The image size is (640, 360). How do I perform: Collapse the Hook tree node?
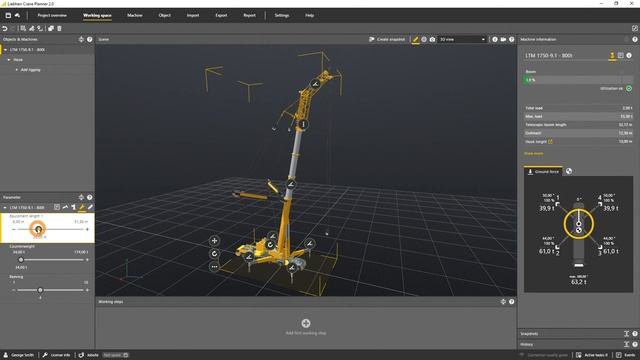(9, 60)
